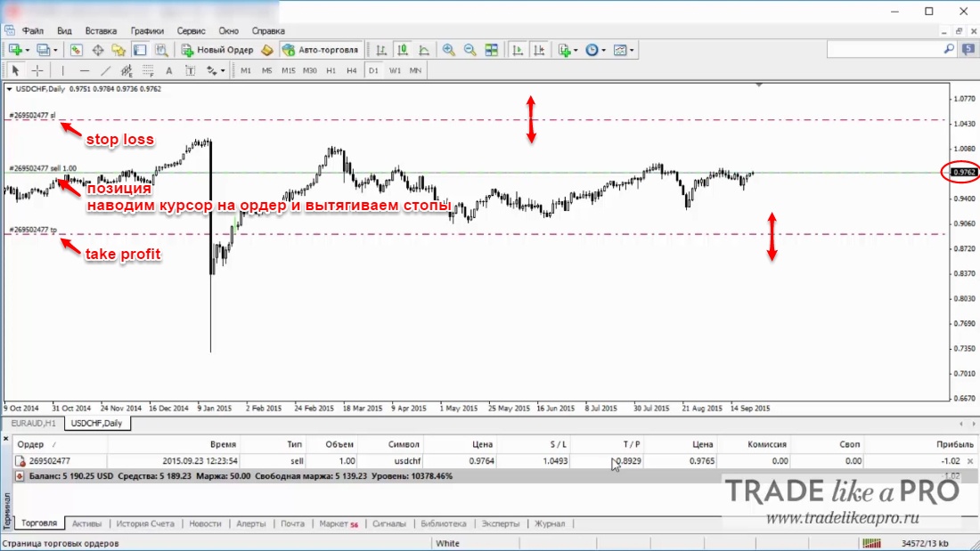
Task: Toggle the Terminal panel icon
Action: (140, 50)
